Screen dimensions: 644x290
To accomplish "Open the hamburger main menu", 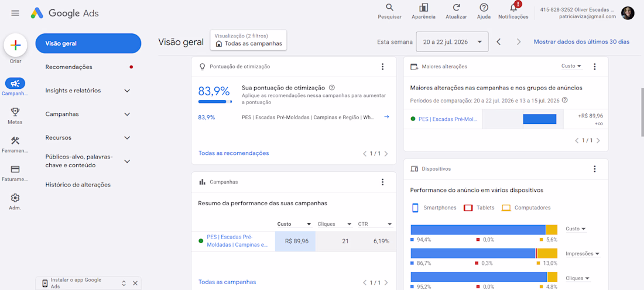I will [x=15, y=13].
